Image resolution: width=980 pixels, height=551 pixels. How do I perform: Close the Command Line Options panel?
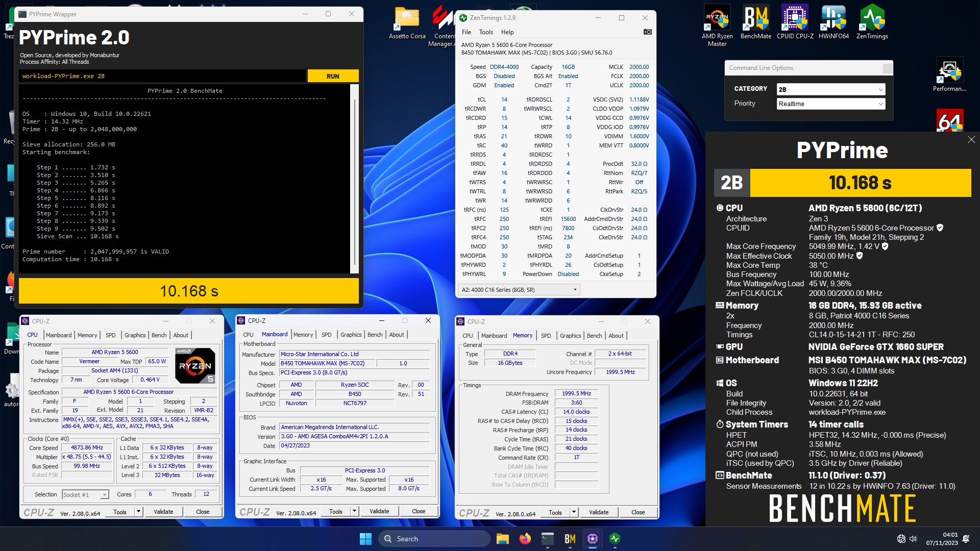[888, 68]
